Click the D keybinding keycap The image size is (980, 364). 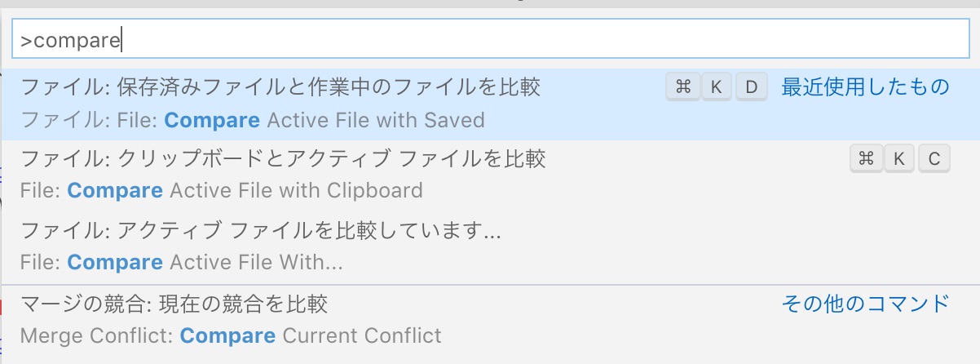(x=752, y=87)
